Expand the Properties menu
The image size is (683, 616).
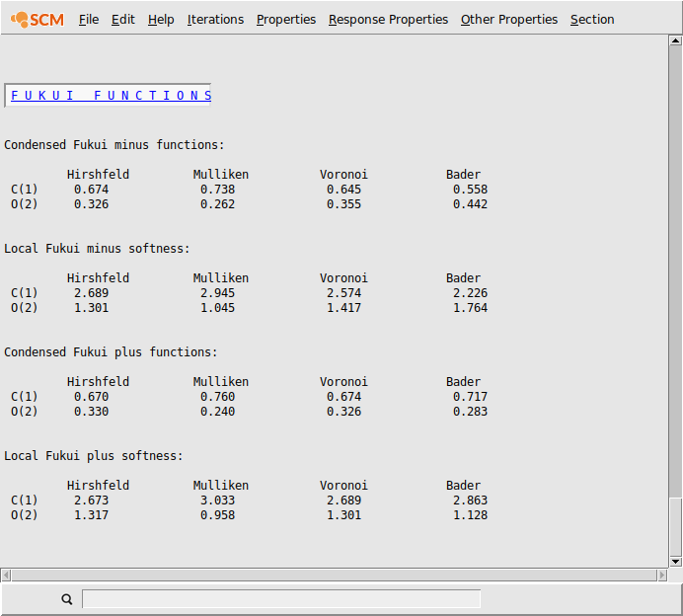(286, 20)
